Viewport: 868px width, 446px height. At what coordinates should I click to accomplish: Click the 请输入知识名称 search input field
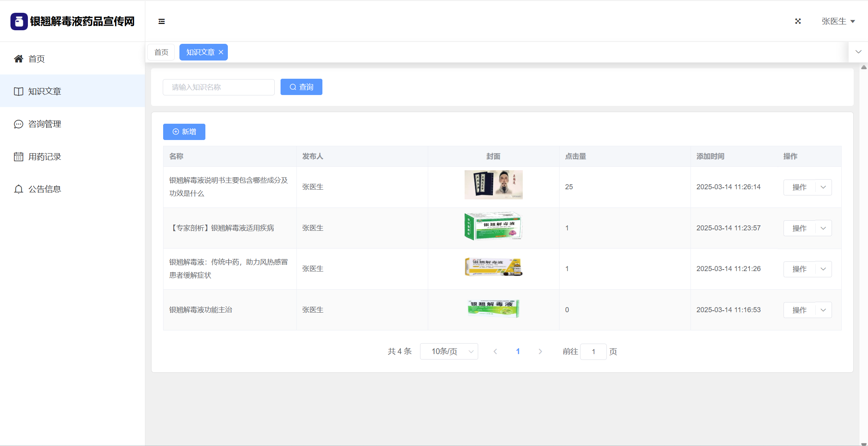219,87
